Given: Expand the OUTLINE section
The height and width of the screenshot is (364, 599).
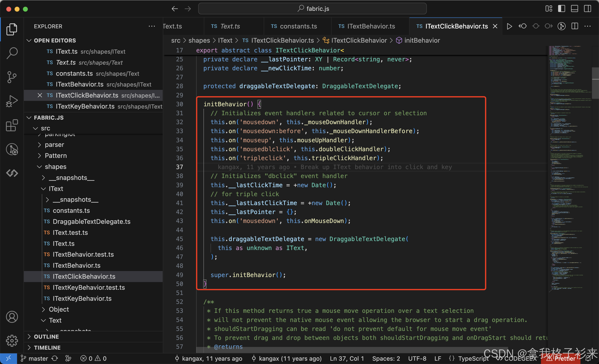Looking at the screenshot, I should click(x=46, y=337).
